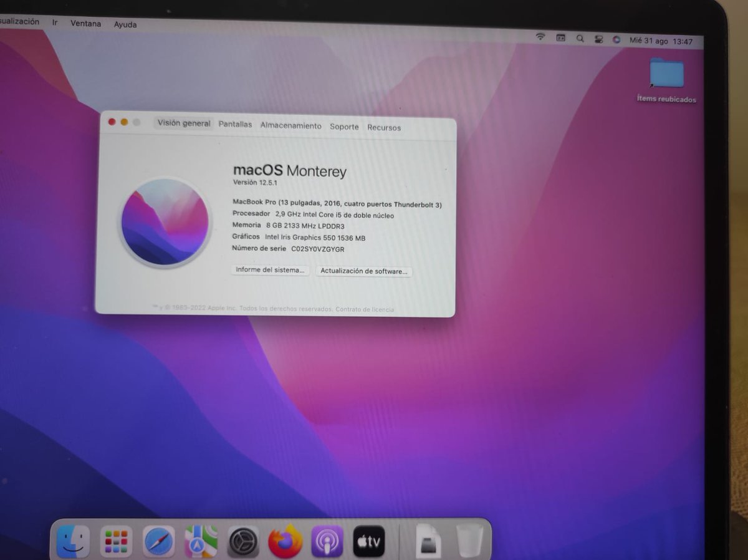Click the input source menu bar icon
748x560 pixels.
pos(561,38)
